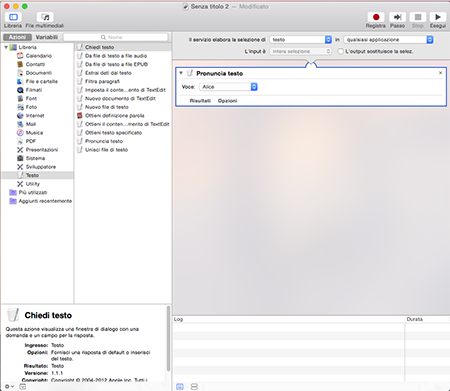Viewport: 450px width, 391px height.
Task: Select the PDF category
Action: [x=31, y=141]
